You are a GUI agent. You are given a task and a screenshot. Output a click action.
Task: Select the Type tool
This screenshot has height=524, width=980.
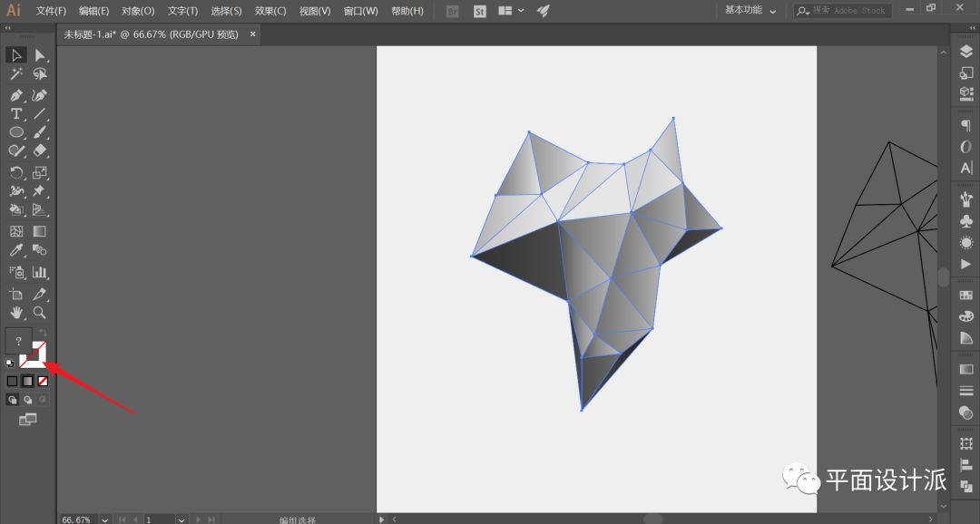[16, 114]
